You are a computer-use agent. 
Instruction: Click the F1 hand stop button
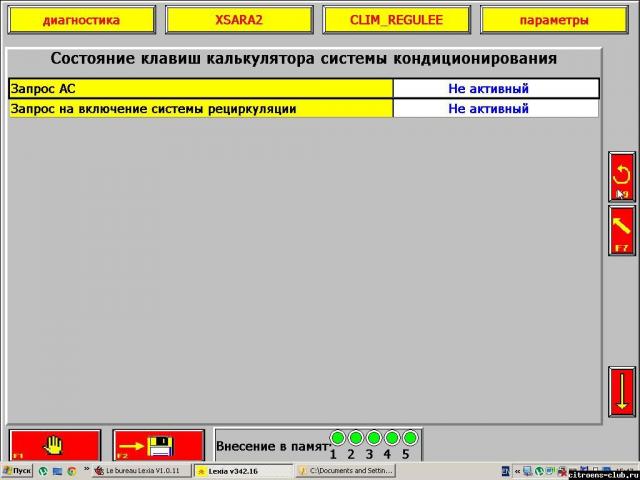click(x=55, y=444)
